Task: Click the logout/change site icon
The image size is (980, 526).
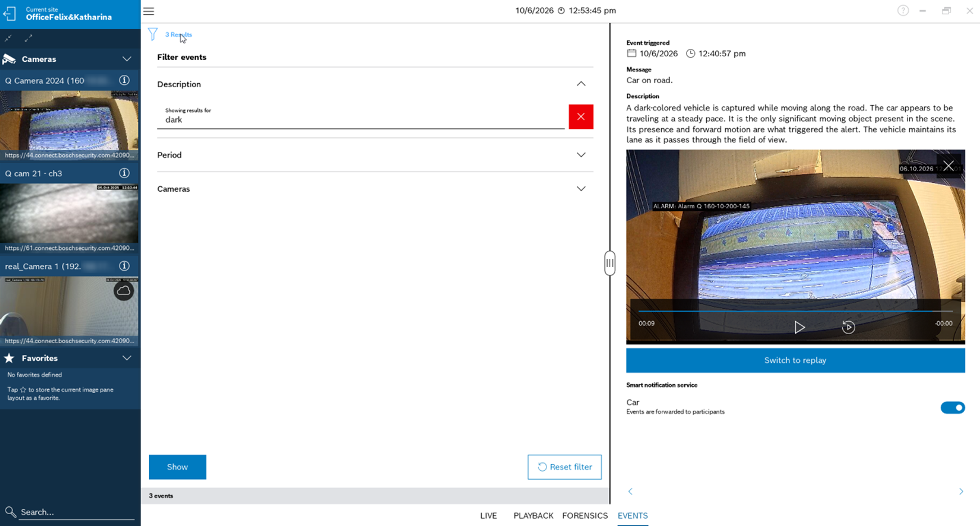Action: point(10,14)
